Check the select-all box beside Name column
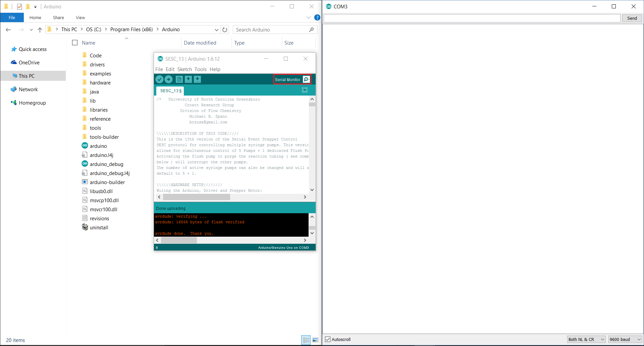Image resolution: width=644 pixels, height=346 pixels. coord(75,43)
